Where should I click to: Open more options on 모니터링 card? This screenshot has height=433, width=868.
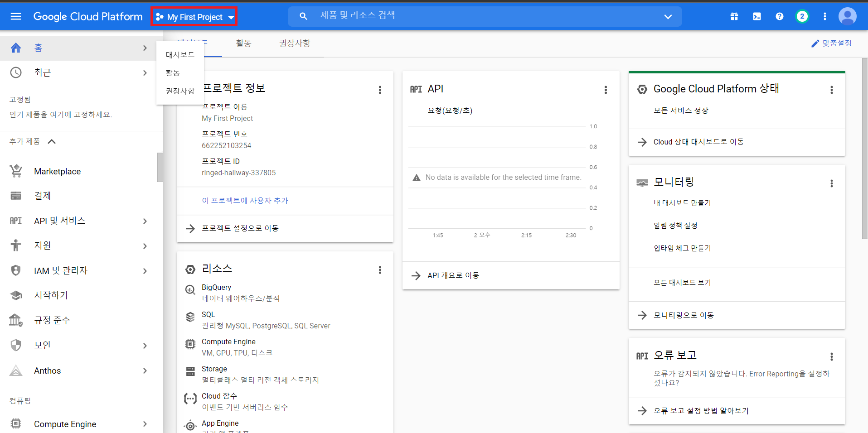[831, 183]
